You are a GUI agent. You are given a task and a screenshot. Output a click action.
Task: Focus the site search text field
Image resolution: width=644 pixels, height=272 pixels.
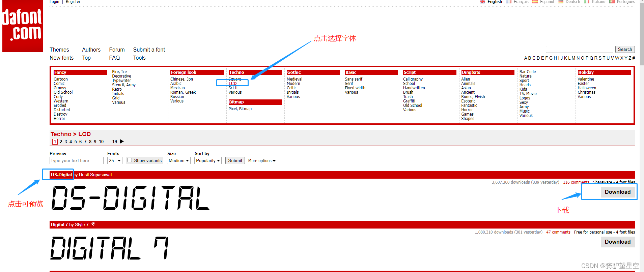coord(579,49)
